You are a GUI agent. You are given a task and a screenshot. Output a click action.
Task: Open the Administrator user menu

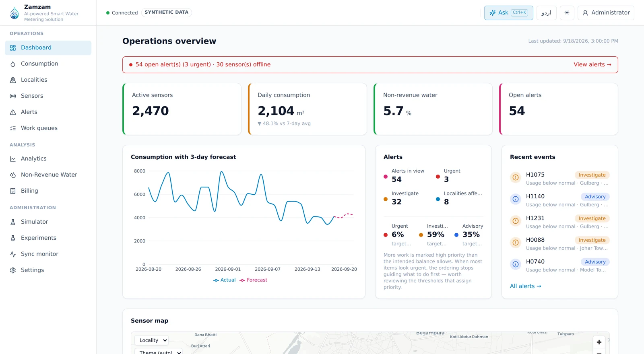point(606,13)
